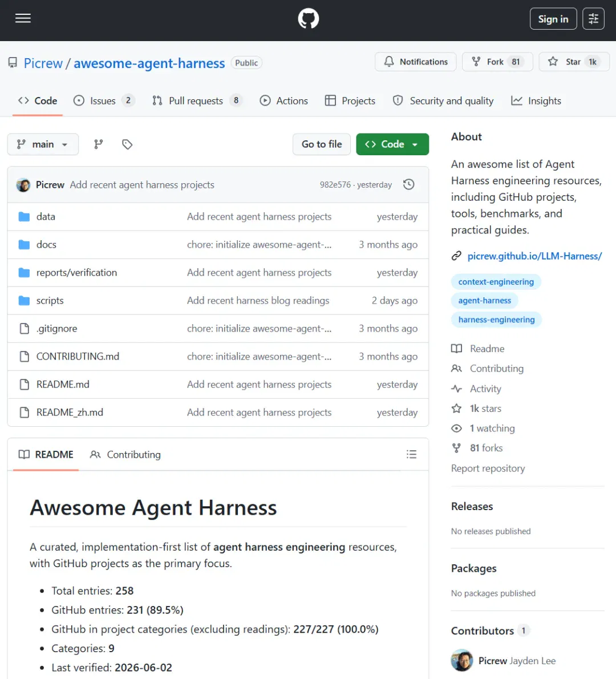Click the .gitignore file icon
The image size is (616, 679).
click(25, 328)
